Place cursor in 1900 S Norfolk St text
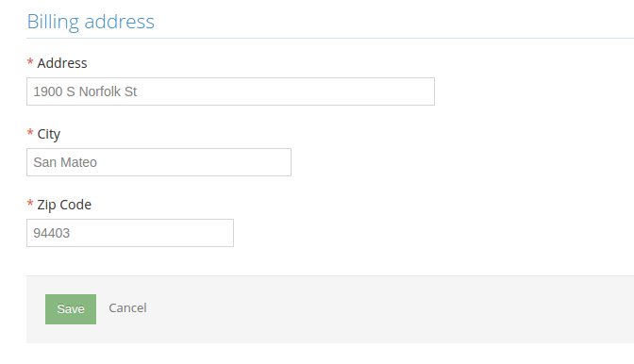634x364 pixels. [85, 91]
